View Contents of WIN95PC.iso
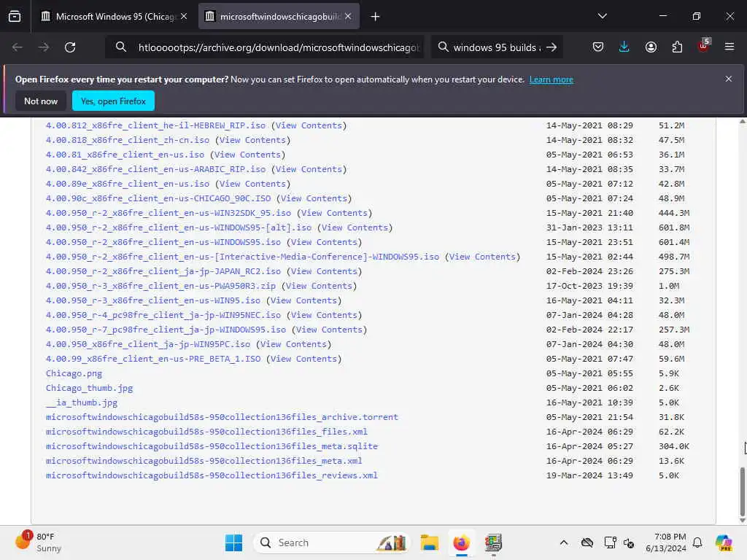 click(293, 344)
